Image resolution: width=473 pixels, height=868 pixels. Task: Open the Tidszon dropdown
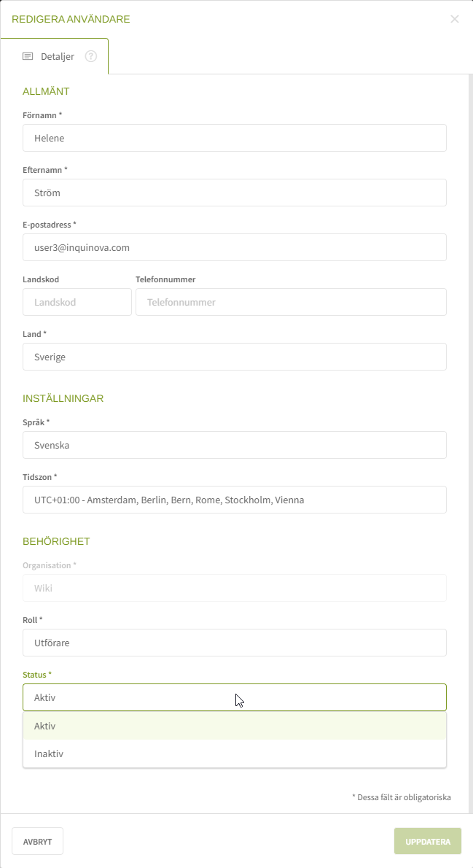tap(235, 500)
